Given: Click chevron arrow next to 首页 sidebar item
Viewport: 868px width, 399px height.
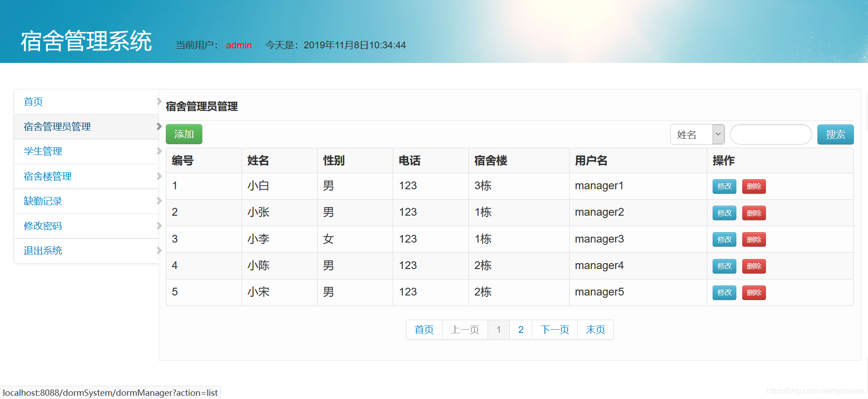Looking at the screenshot, I should coord(159,101).
